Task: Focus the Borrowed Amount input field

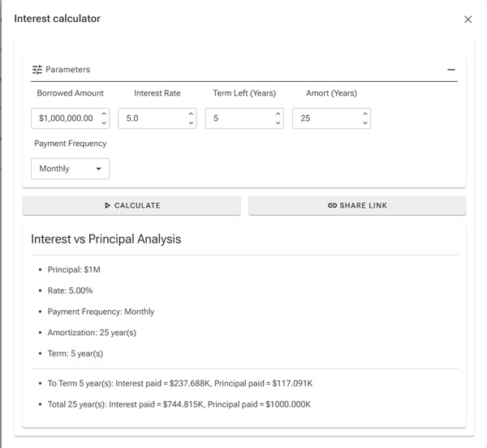Action: [x=65, y=118]
